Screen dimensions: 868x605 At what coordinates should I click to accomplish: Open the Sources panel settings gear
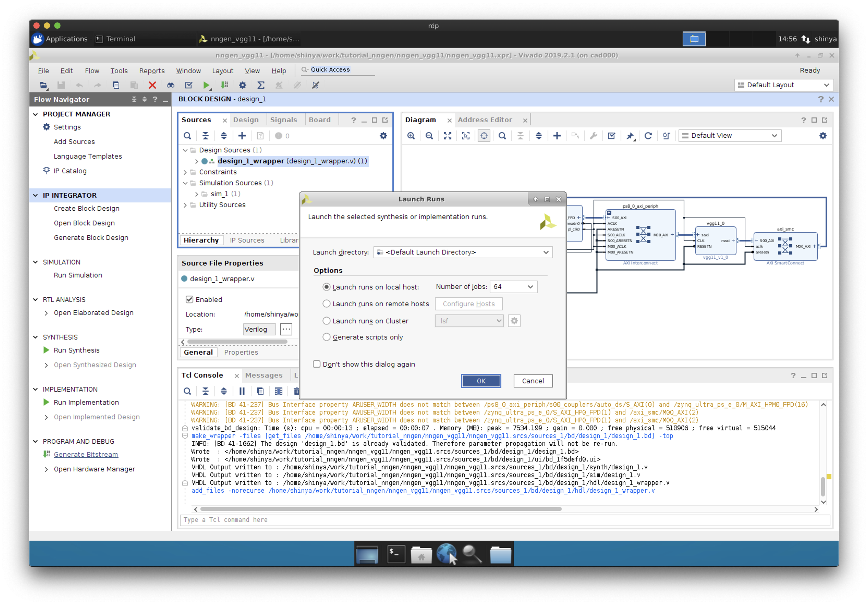(x=383, y=136)
